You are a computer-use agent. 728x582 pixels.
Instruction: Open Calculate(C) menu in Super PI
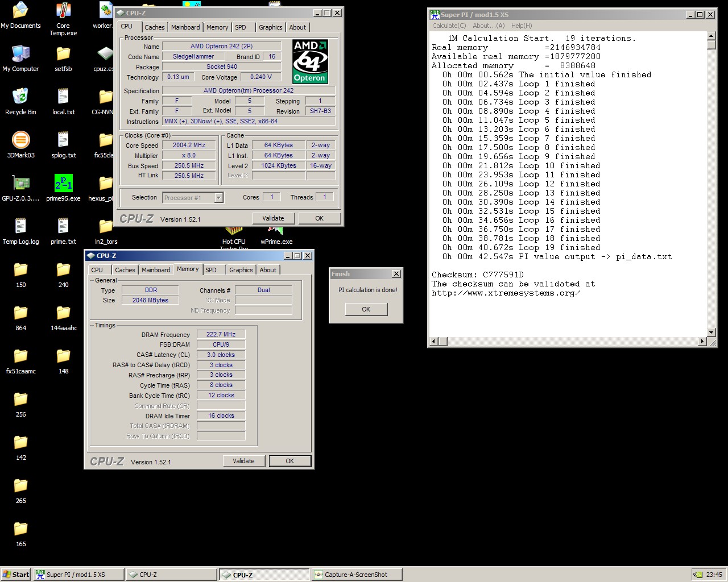coord(449,26)
